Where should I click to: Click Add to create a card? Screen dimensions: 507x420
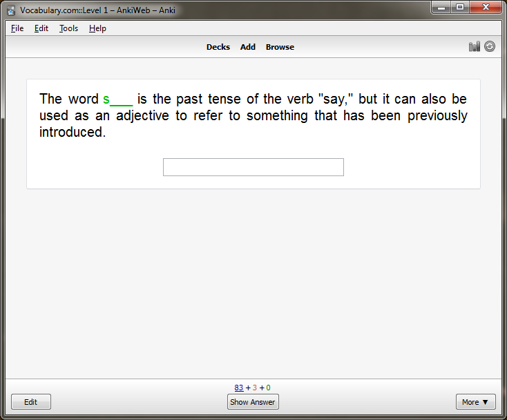coord(248,47)
